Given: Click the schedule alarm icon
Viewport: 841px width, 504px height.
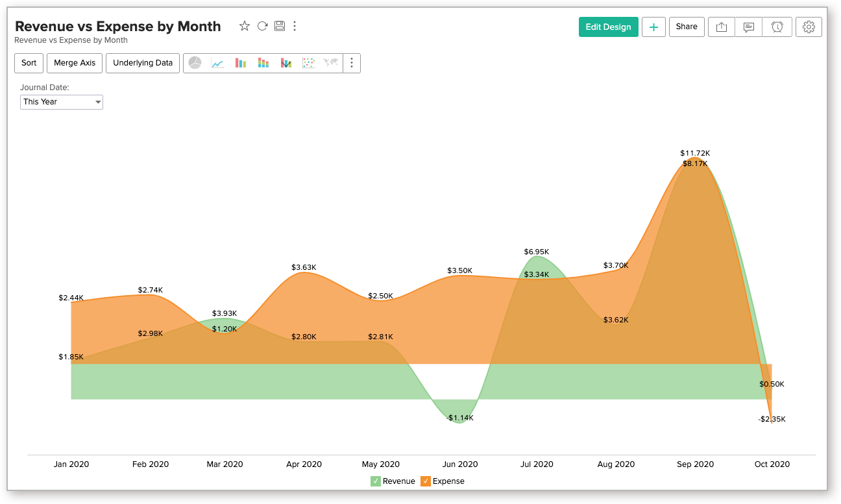Looking at the screenshot, I should [777, 27].
